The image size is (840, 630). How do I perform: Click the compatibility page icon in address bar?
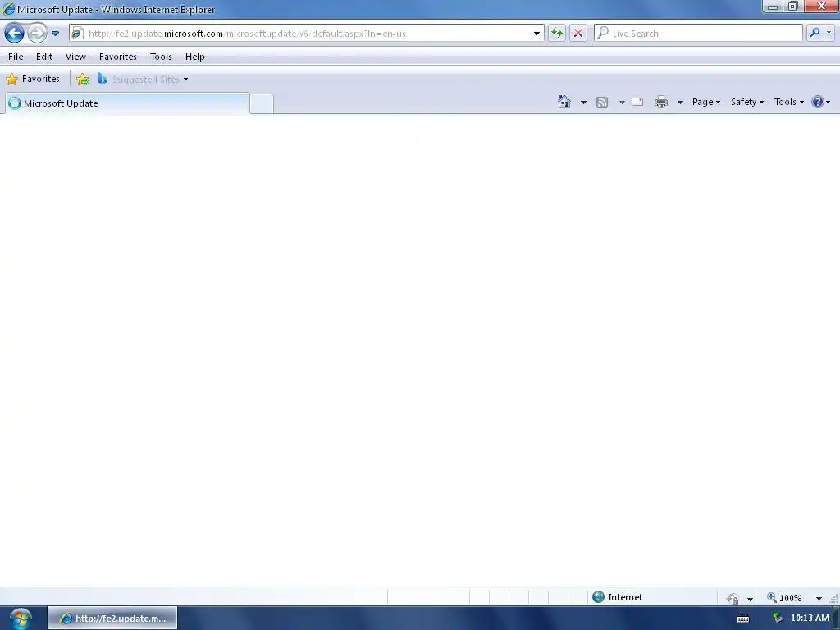77,33
